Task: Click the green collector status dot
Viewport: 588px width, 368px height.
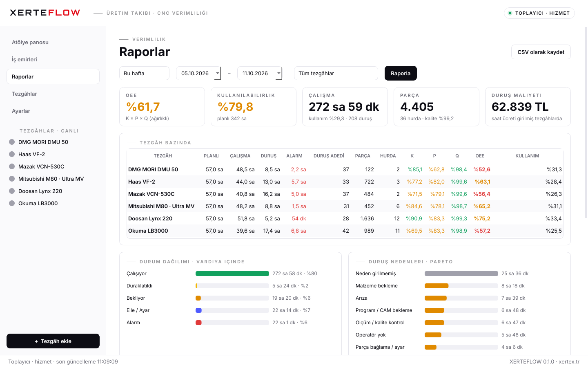Action: tap(510, 13)
